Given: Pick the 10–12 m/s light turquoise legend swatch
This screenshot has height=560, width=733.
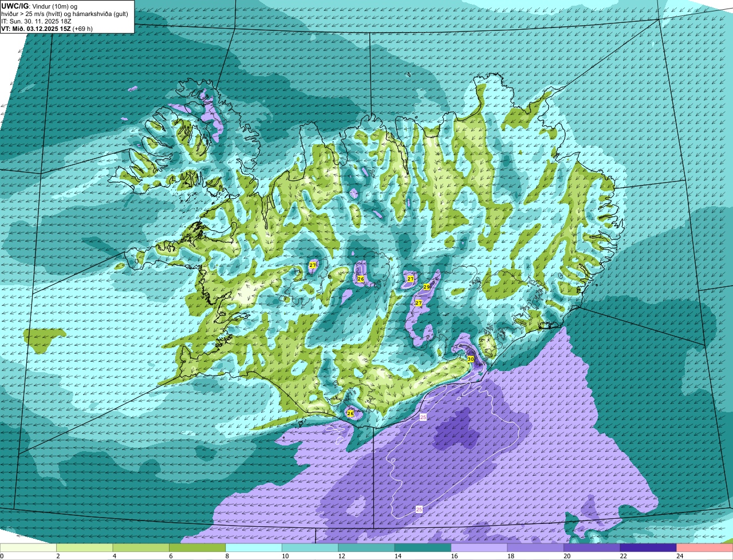Looking at the screenshot, I should coord(310,547).
